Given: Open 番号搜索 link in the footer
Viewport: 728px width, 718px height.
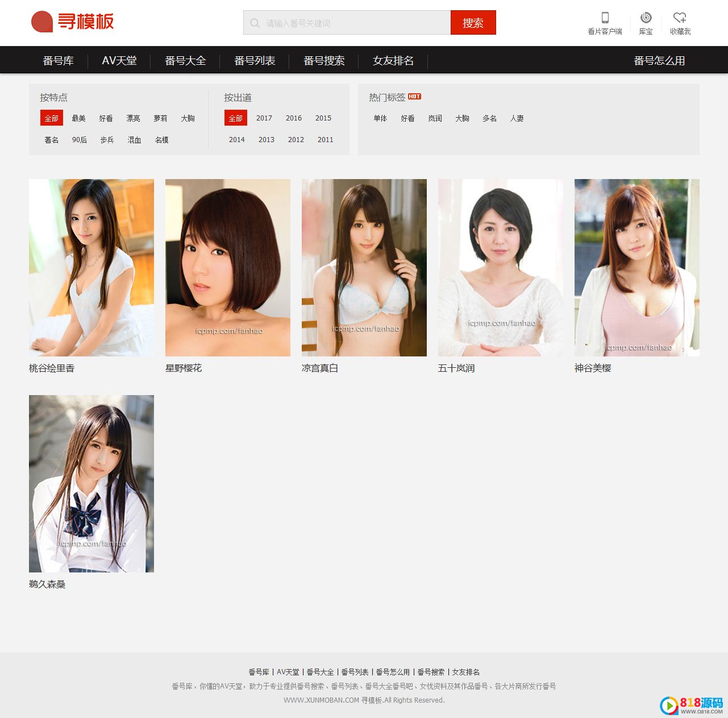Looking at the screenshot, I should click(x=431, y=672).
